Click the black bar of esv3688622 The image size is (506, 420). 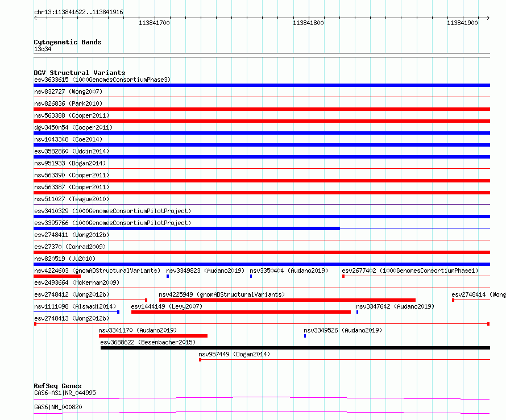coord(295,348)
